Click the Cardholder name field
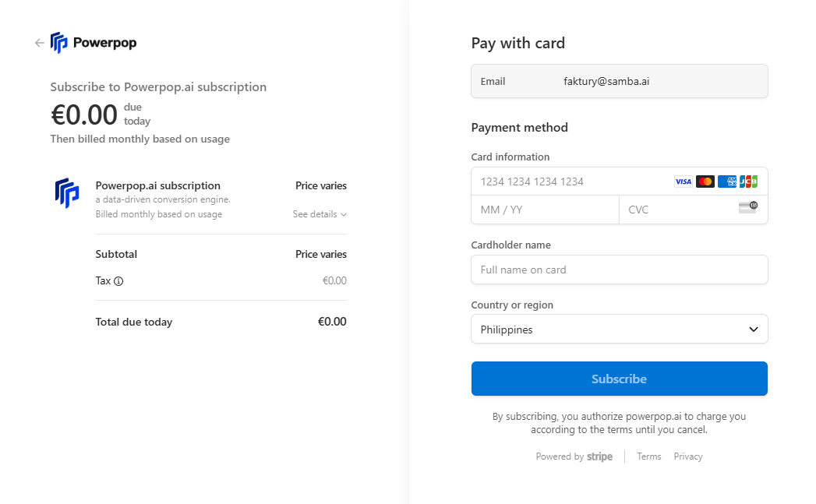 (619, 270)
